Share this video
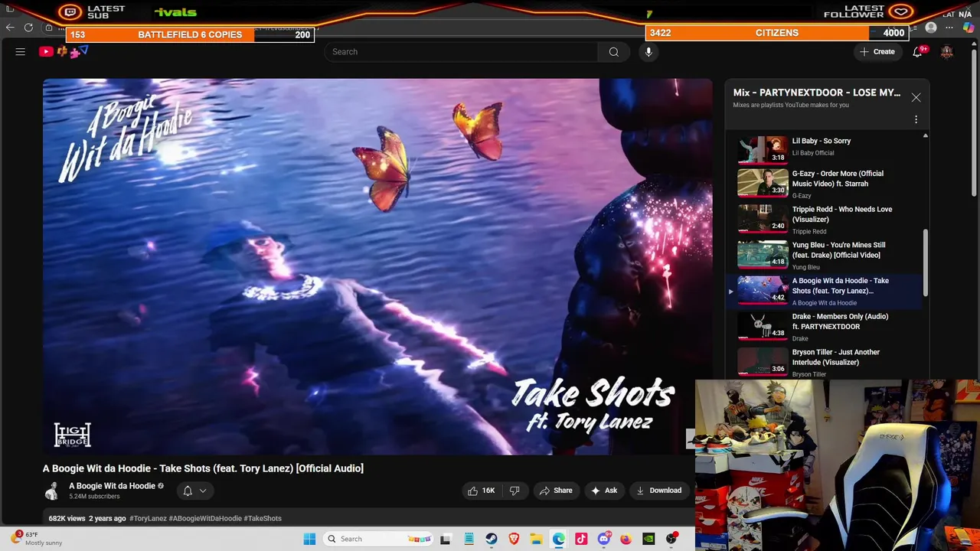This screenshot has height=551, width=980. pyautogui.click(x=556, y=491)
